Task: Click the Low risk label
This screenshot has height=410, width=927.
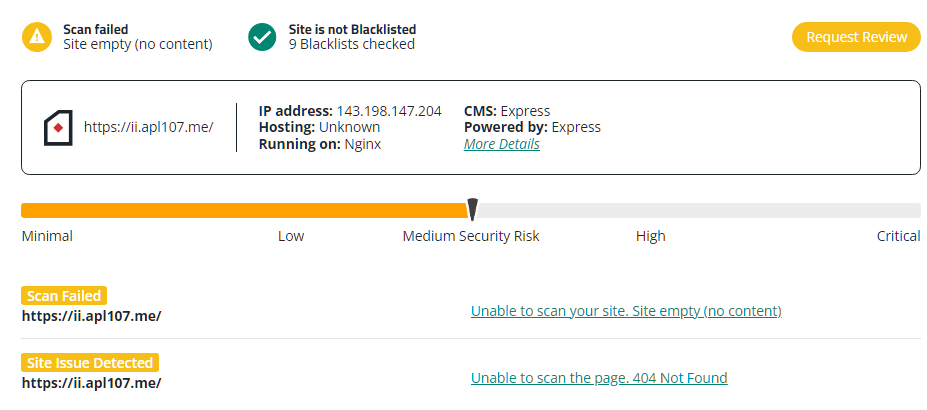Action: [x=291, y=236]
